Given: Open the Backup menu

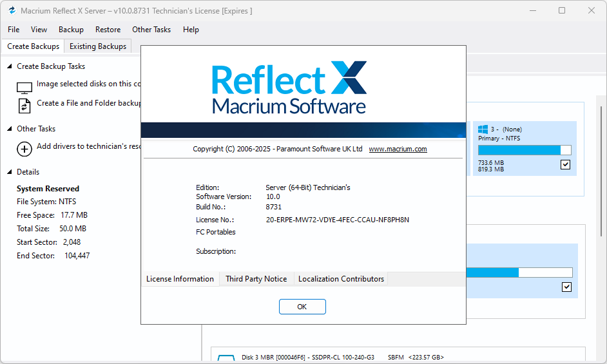Looking at the screenshot, I should click(x=72, y=30).
